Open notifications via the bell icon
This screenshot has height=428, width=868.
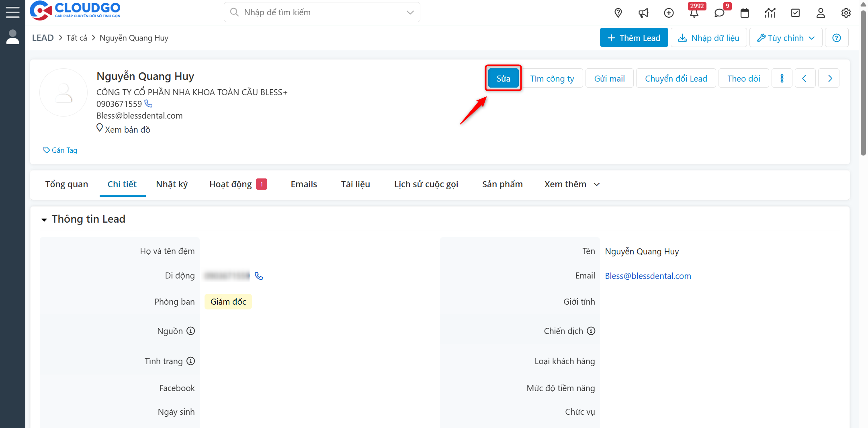pyautogui.click(x=695, y=12)
